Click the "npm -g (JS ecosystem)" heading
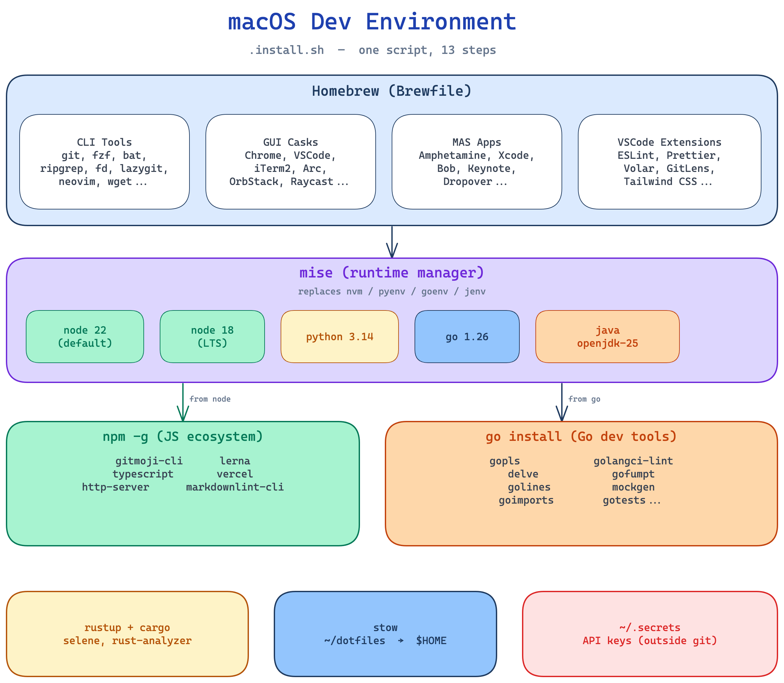This screenshot has width=784, height=683. click(183, 436)
